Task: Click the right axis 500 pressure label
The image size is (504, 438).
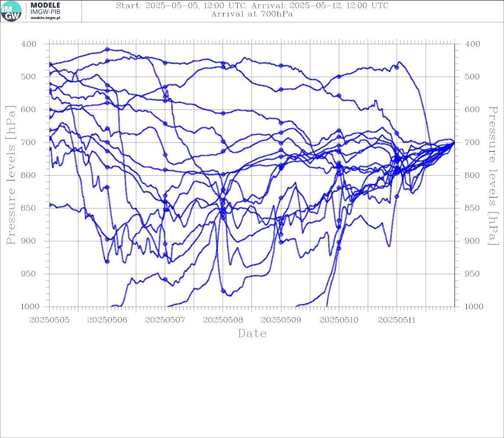Action: click(x=472, y=77)
